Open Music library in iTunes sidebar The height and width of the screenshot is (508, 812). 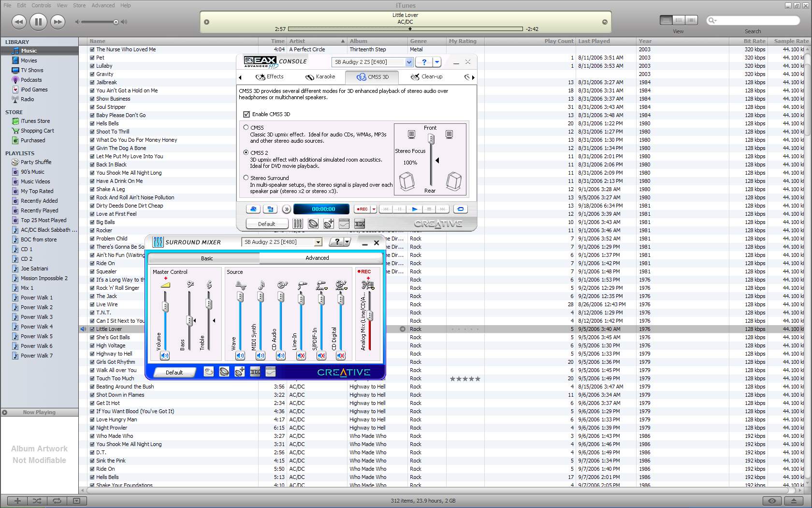pyautogui.click(x=29, y=51)
